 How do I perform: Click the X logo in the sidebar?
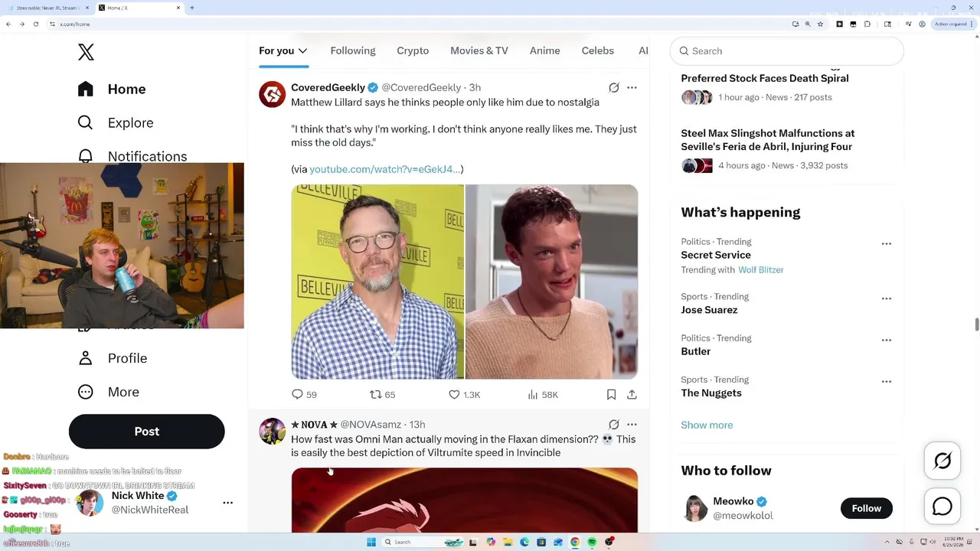(86, 52)
